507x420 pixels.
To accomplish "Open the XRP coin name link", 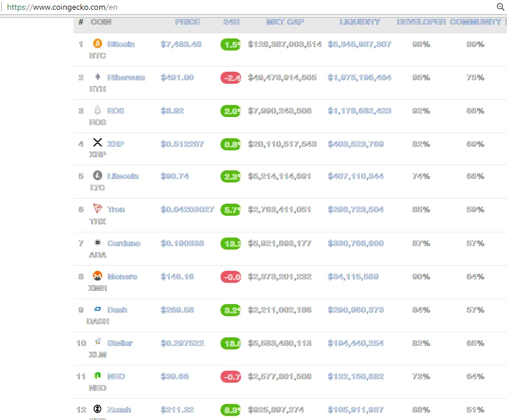I will [115, 144].
